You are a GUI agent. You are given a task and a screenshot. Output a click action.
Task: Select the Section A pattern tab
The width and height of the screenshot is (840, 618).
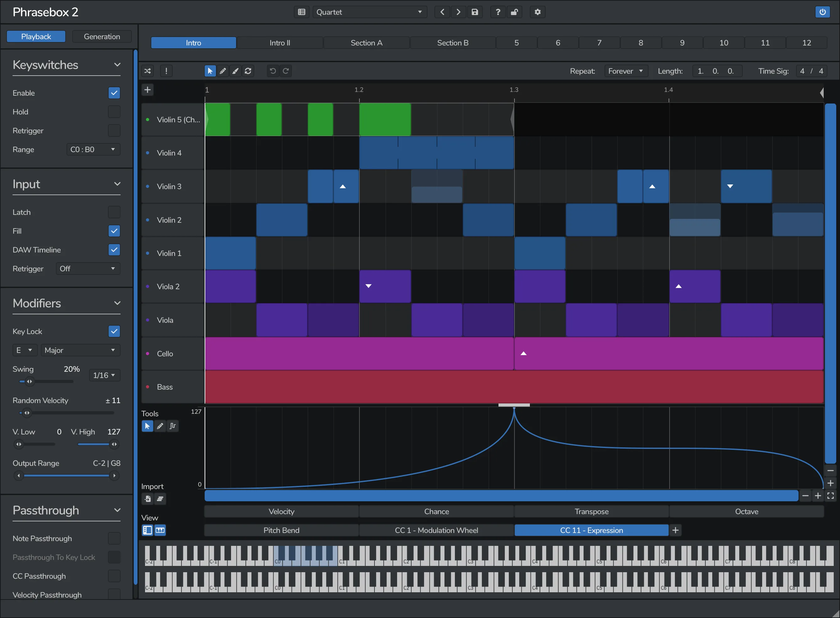click(366, 43)
